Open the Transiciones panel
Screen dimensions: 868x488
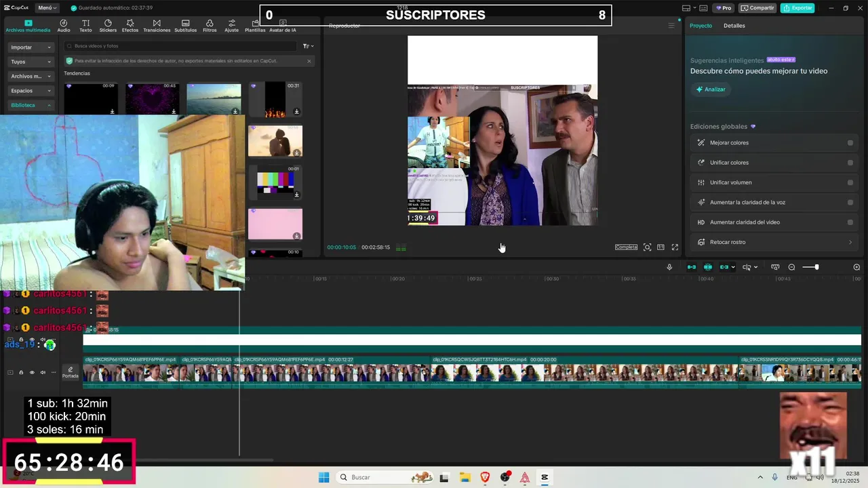click(x=157, y=26)
